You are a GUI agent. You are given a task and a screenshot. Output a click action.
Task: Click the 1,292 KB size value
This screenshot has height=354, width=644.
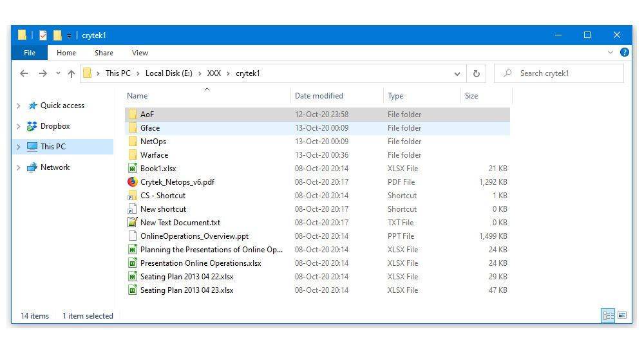[x=493, y=182]
